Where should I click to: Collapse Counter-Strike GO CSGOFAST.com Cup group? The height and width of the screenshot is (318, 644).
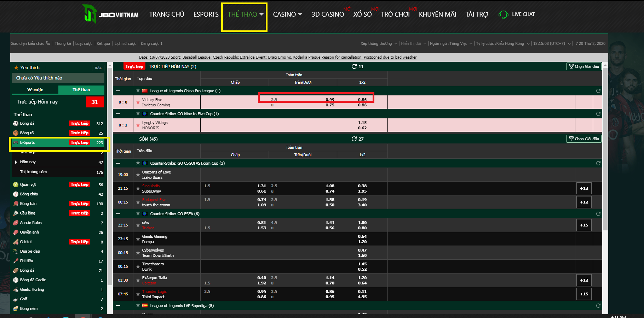118,163
